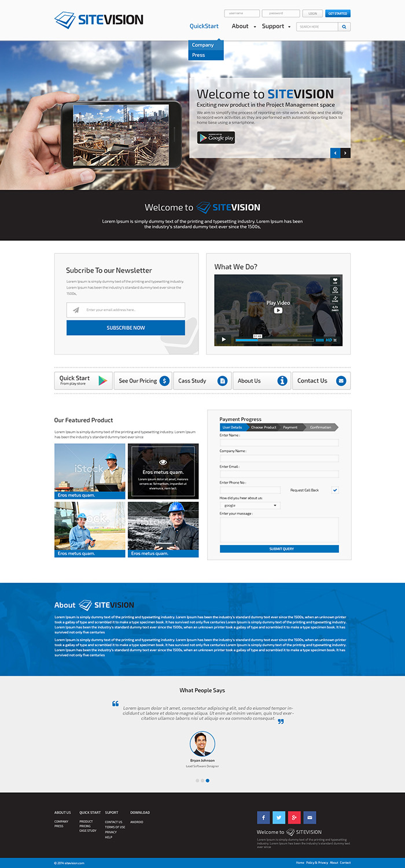Select the Confirmation step tab
This screenshot has height=868, width=405.
(x=321, y=427)
